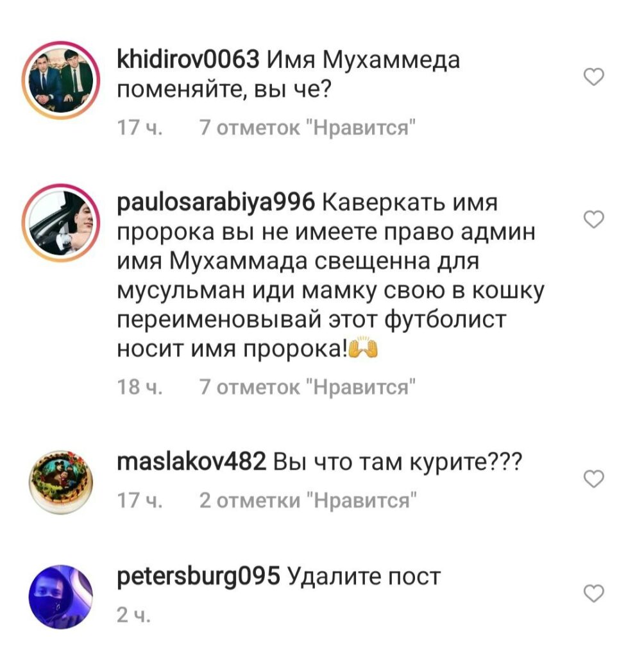644x657 pixels.
Task: Open the paulosarabiya996 username link
Action: point(216,203)
